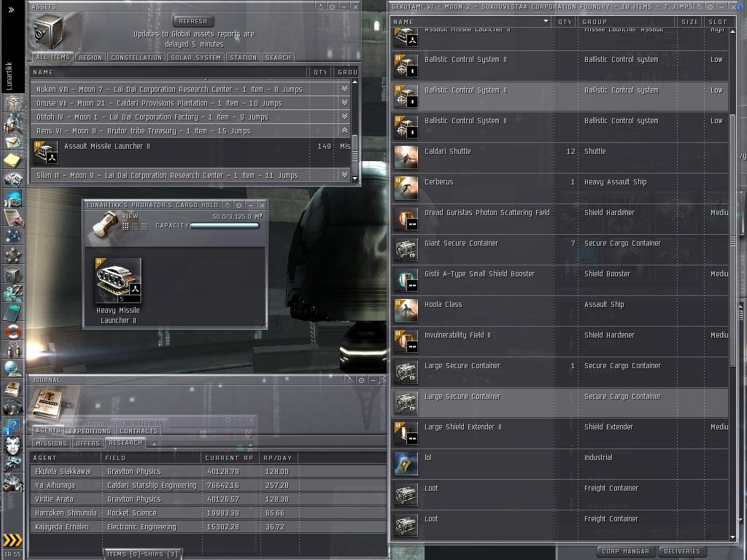Expand the Onuse VII station row
Screen dimensions: 747x560
click(344, 102)
